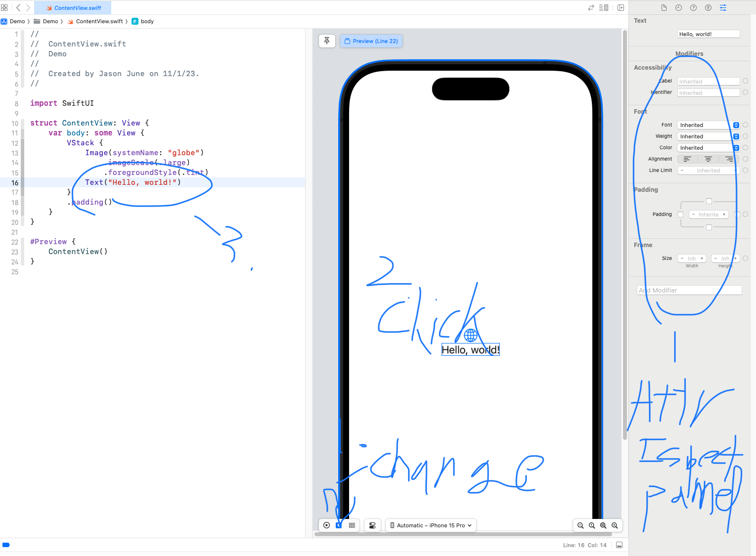The width and height of the screenshot is (756, 556).
Task: Open the File inspector
Action: click(664, 7)
